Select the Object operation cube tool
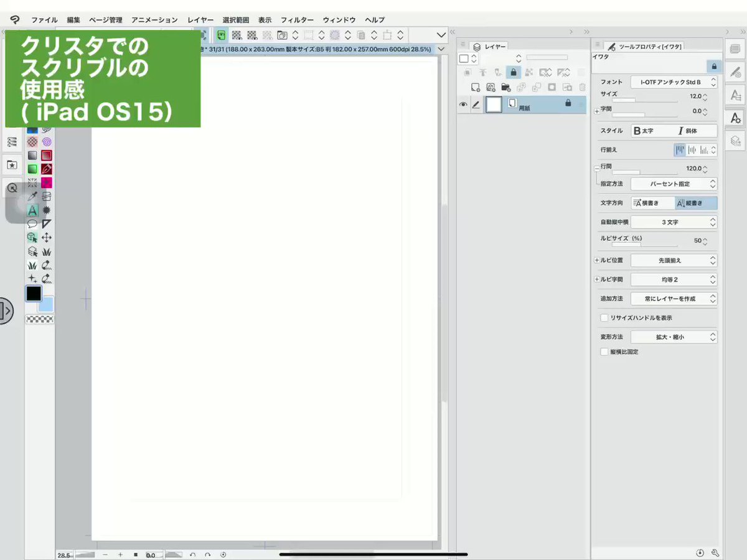The width and height of the screenshot is (747, 560). [x=32, y=238]
